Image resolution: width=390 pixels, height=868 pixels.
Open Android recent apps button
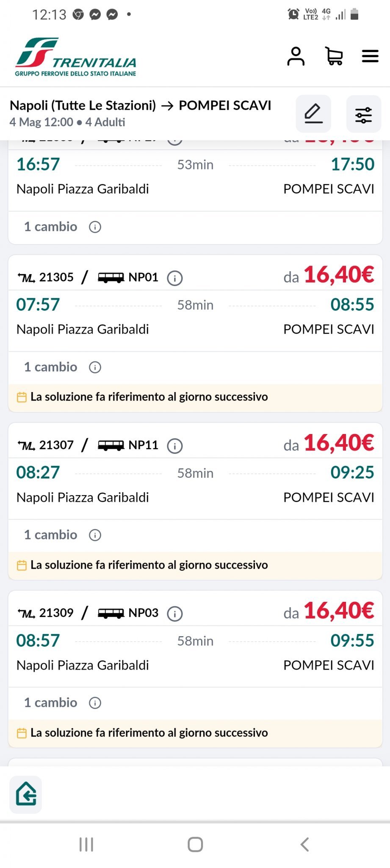click(86, 844)
